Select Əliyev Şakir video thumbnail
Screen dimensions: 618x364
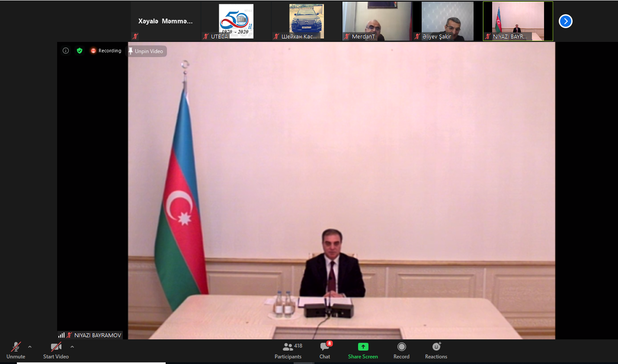[447, 21]
